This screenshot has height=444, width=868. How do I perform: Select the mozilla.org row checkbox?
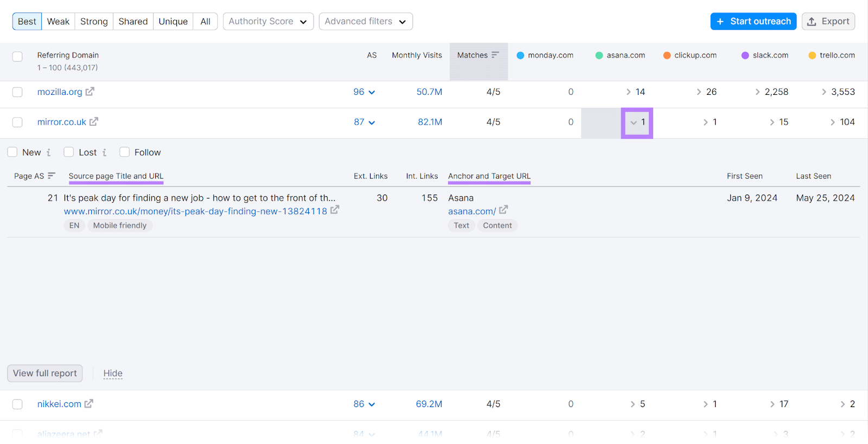(x=17, y=92)
